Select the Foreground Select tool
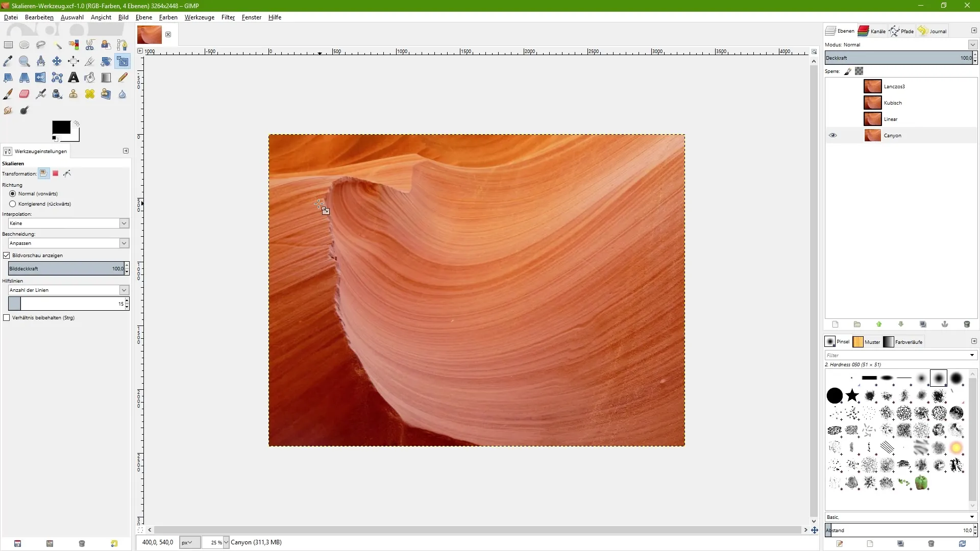Viewport: 980px width, 551px height. 106,45
